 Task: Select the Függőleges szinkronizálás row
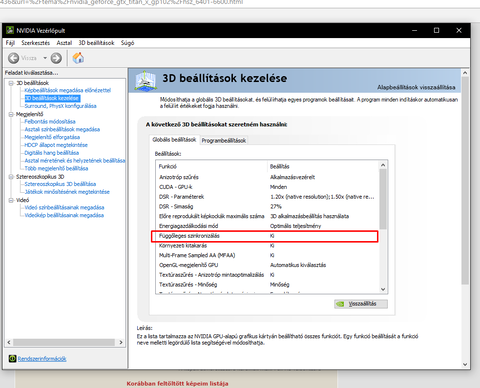pyautogui.click(x=267, y=236)
